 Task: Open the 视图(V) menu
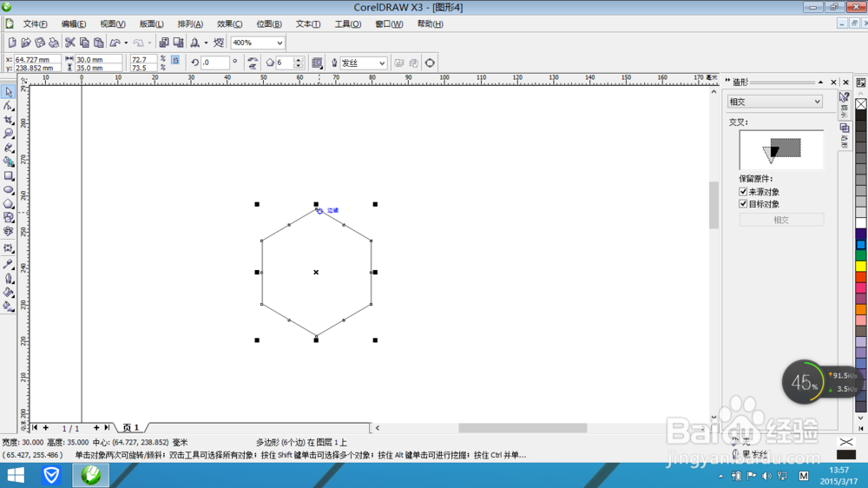coord(112,23)
